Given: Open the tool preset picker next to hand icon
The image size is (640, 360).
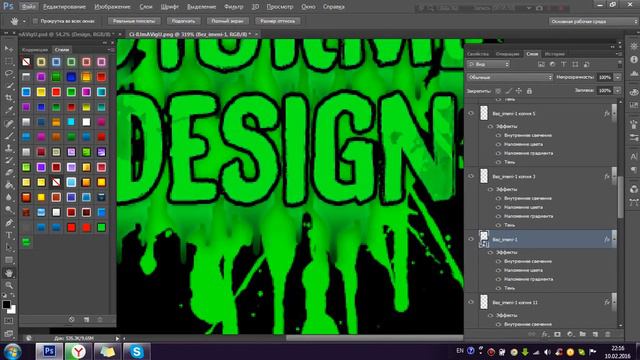Looking at the screenshot, I should (x=24, y=21).
